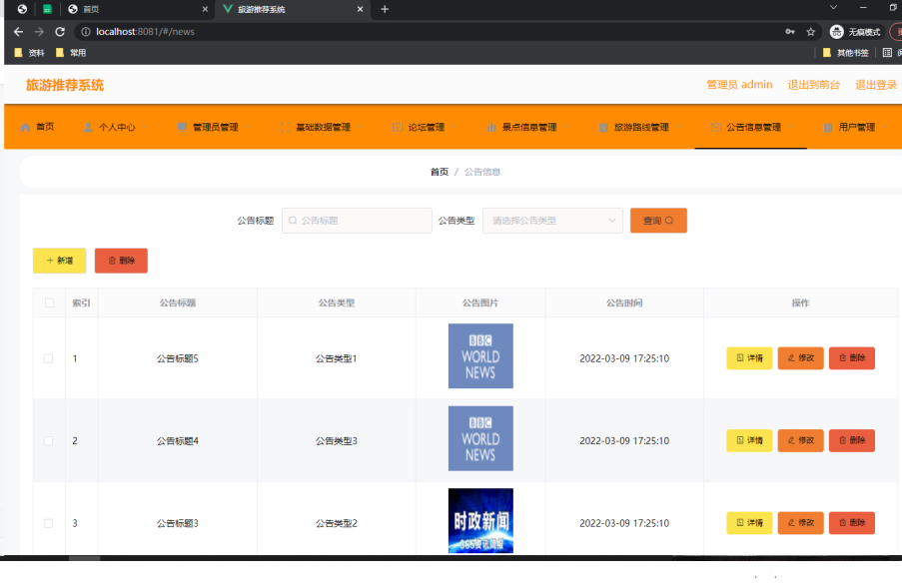Click the 退出登录 link
Image resolution: width=902 pixels, height=588 pixels.
tap(875, 85)
